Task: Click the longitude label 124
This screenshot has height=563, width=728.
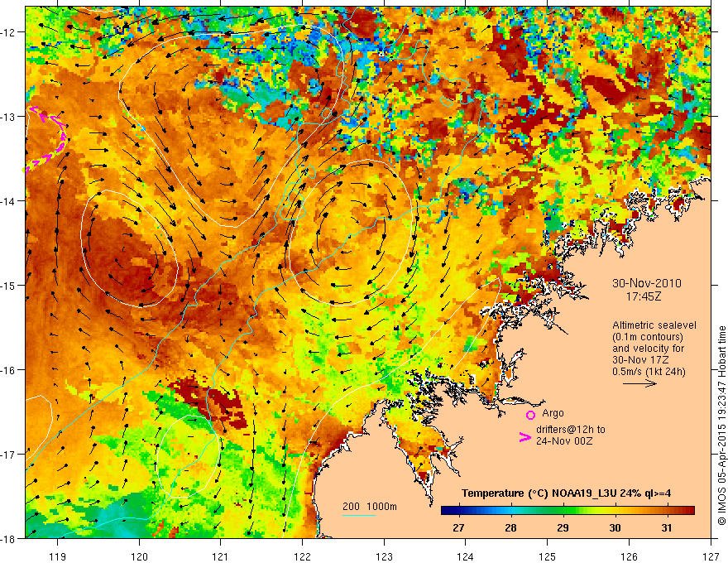Action: pos(466,556)
